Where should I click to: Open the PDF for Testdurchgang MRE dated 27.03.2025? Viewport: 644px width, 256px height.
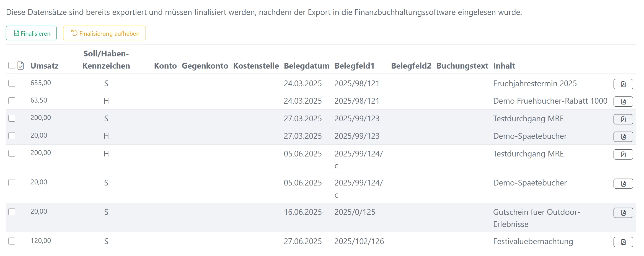(x=623, y=119)
